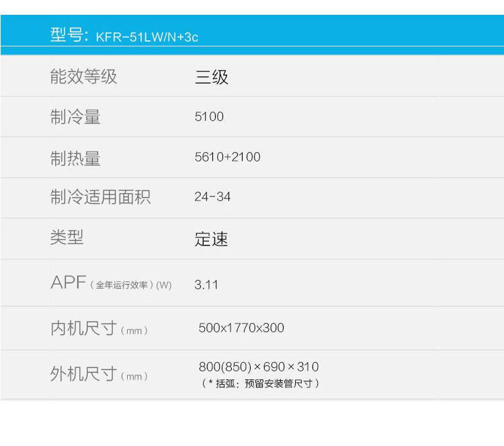Select the 制冷量 label

click(x=75, y=117)
